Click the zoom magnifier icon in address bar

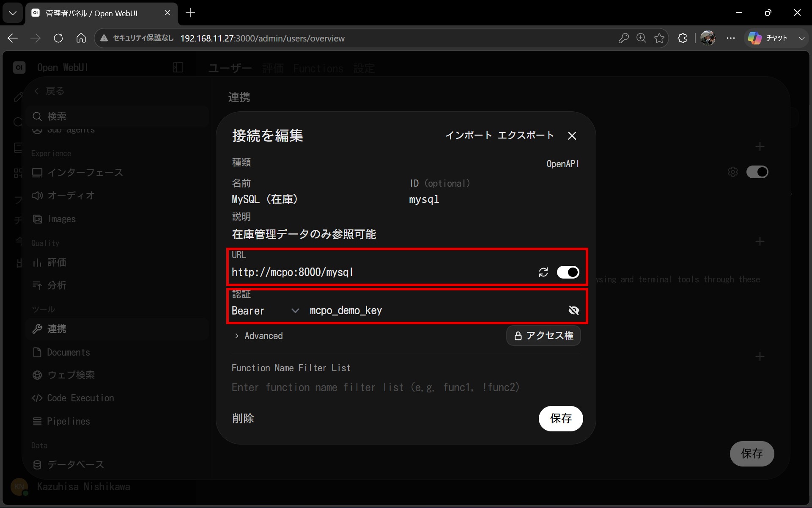(x=641, y=38)
